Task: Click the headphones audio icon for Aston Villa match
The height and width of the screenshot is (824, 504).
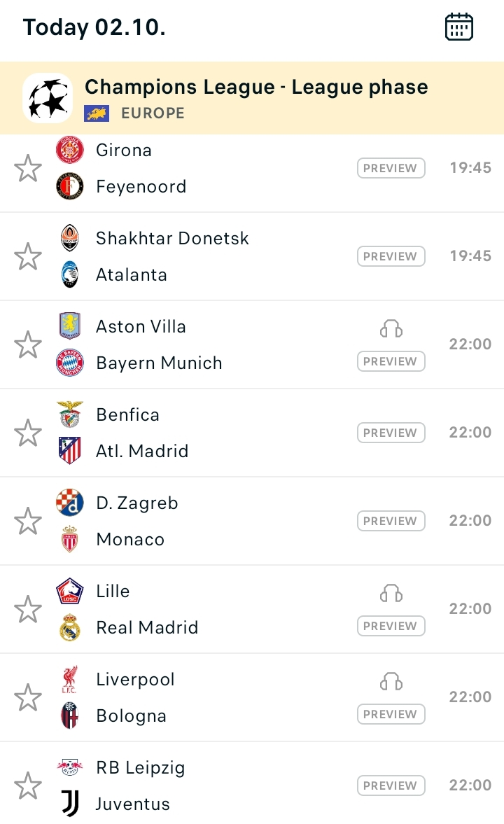Action: [391, 329]
